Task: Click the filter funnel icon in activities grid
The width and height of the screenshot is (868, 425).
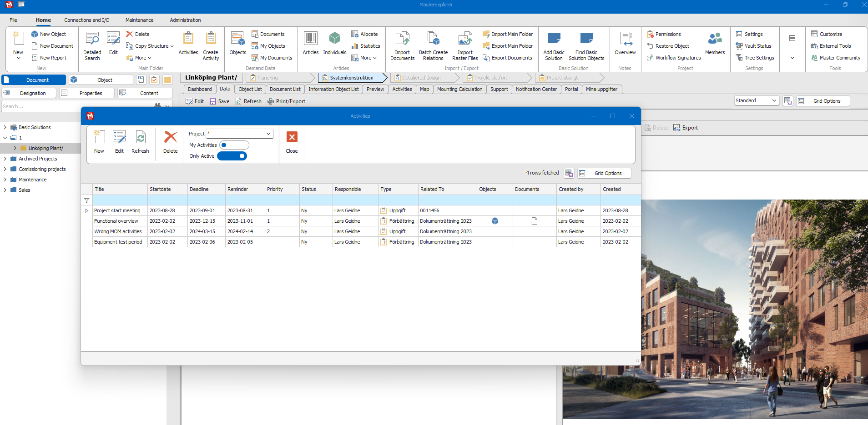Action: (x=86, y=200)
